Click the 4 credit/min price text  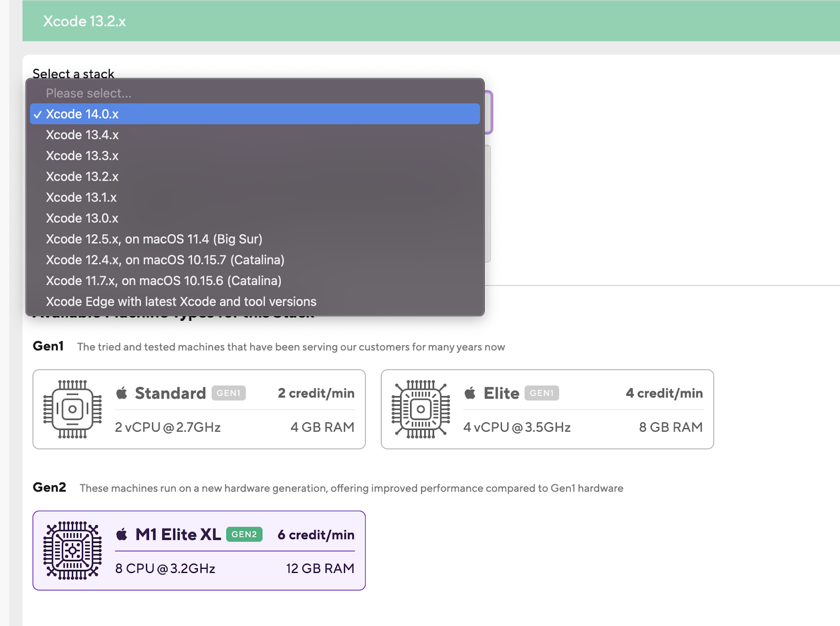tap(664, 393)
